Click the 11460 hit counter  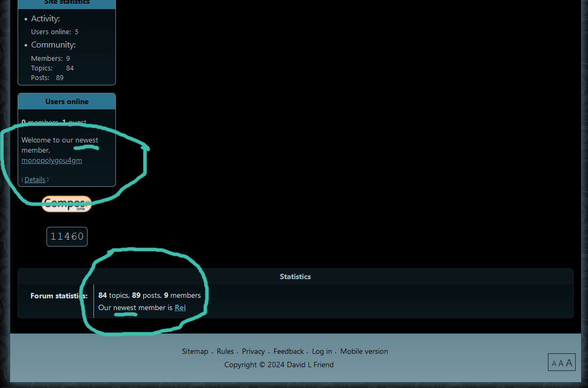pyautogui.click(x=67, y=236)
